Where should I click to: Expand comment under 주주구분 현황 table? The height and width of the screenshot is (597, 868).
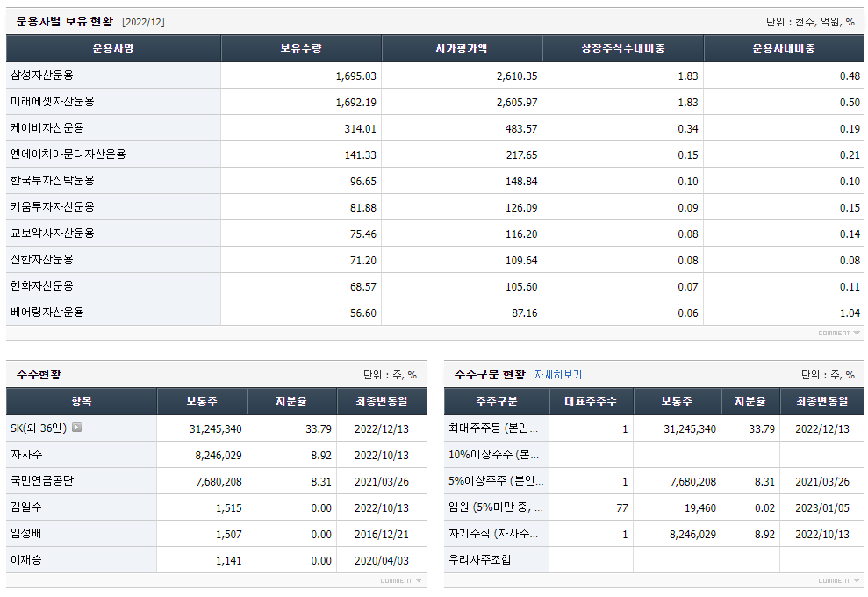click(839, 580)
